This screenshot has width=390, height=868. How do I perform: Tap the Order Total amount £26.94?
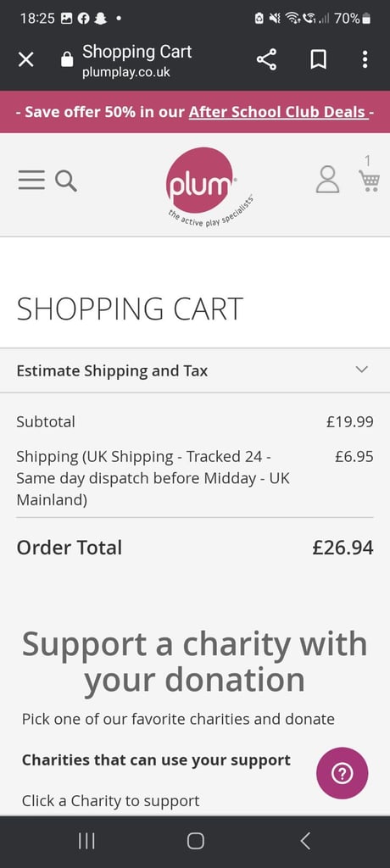(343, 548)
